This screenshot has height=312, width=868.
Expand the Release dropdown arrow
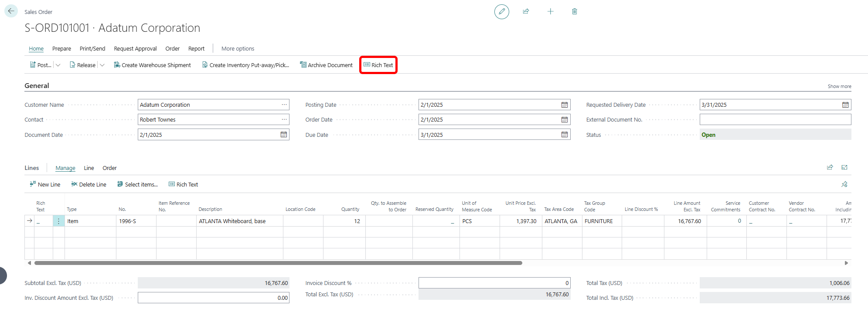pyautogui.click(x=102, y=65)
